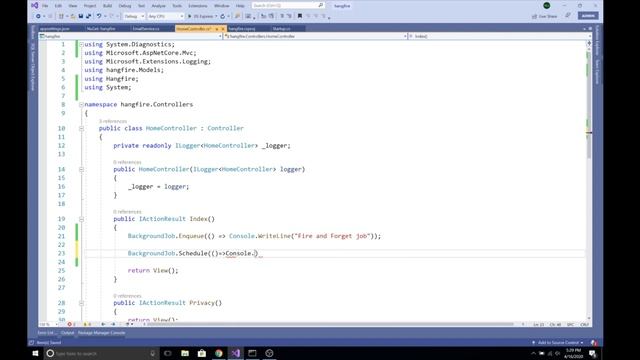Viewport: 640px width, 360px height.
Task: Open the View menu
Action: point(73,6)
